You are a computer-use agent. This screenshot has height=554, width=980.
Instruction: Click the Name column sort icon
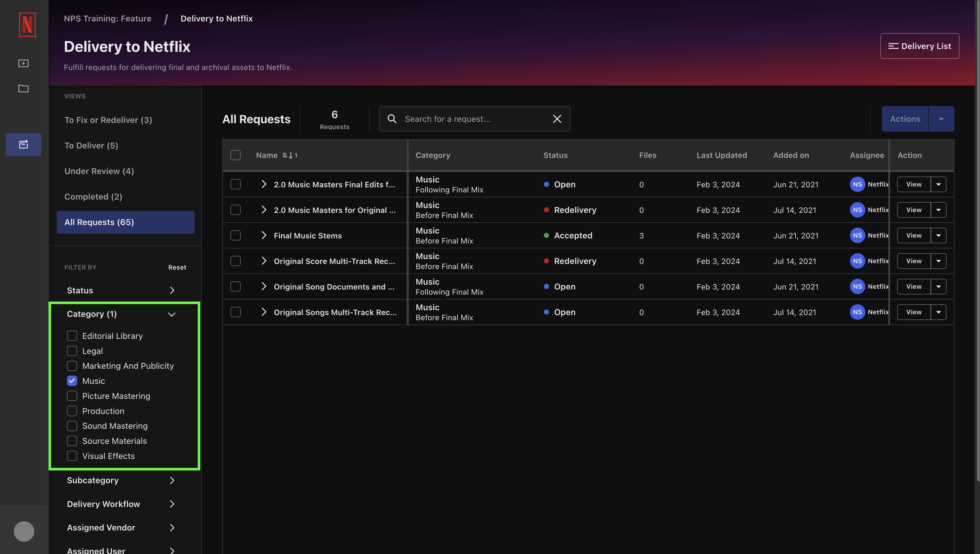pos(289,155)
